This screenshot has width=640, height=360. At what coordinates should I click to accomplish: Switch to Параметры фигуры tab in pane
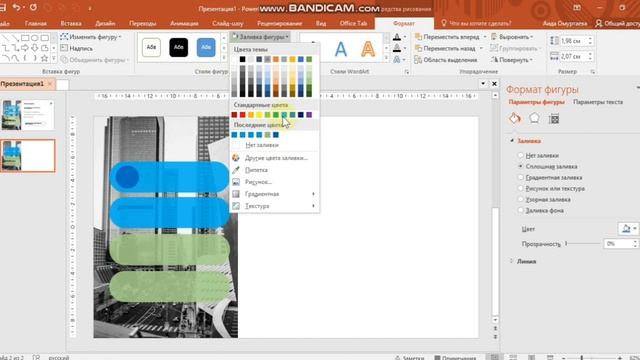536,102
